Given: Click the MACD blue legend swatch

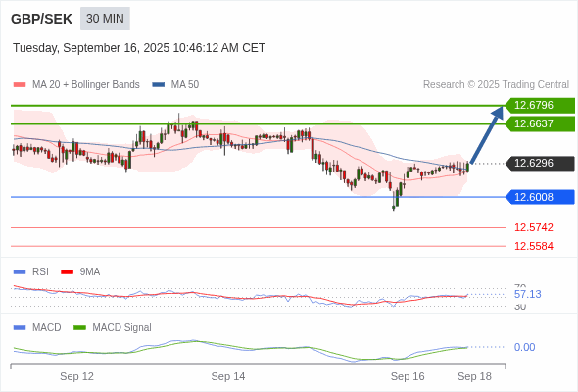Looking at the screenshot, I should [20, 328].
